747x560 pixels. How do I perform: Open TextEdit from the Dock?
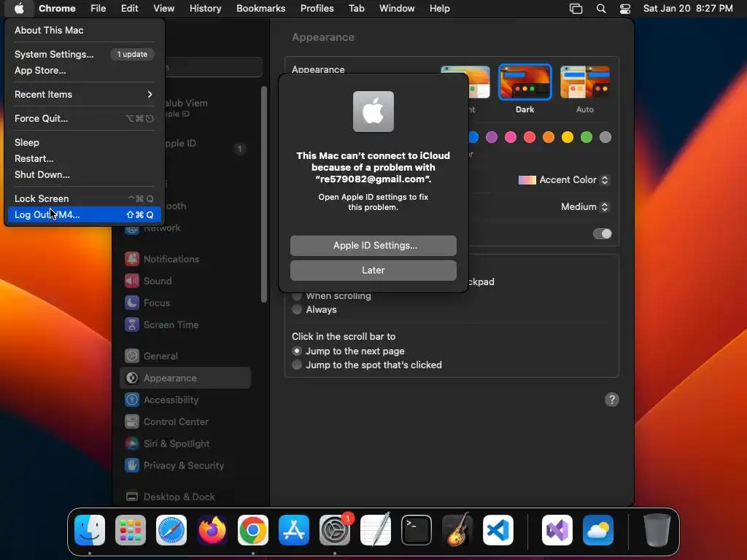pyautogui.click(x=376, y=530)
